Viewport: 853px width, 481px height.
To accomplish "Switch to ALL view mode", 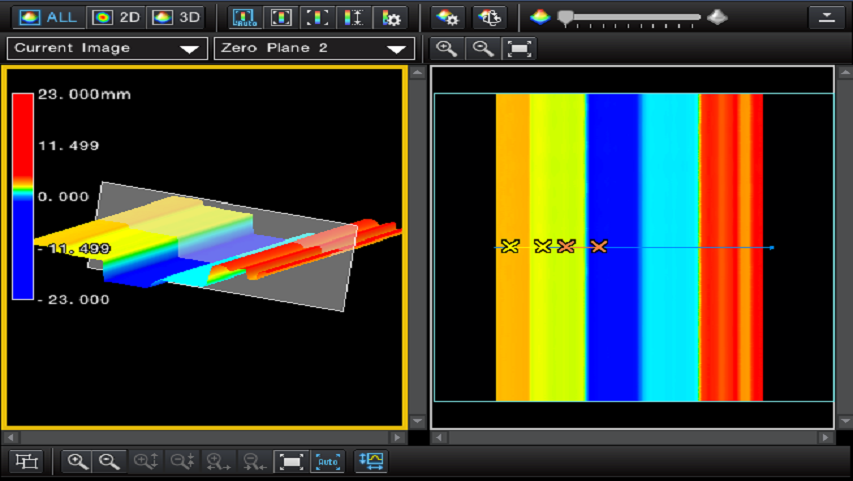I will 46,17.
